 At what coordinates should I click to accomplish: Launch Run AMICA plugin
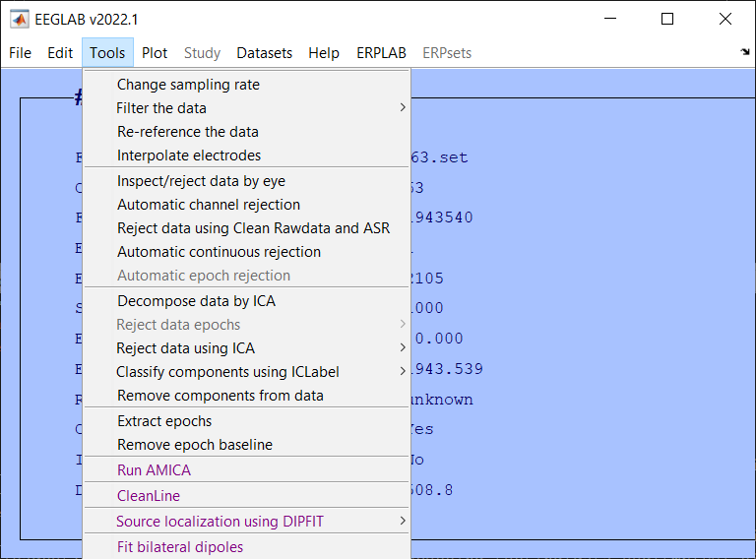(154, 470)
